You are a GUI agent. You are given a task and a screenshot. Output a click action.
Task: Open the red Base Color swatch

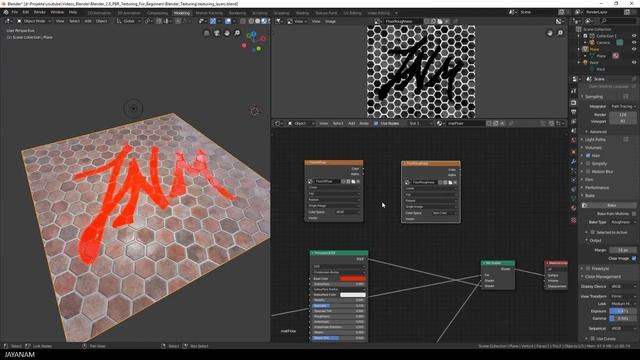click(x=353, y=279)
